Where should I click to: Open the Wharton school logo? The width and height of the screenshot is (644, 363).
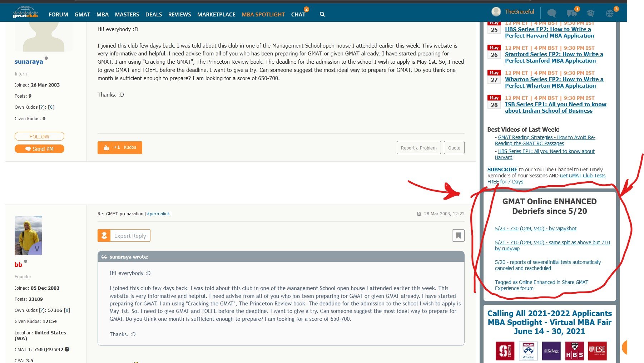[528, 351]
